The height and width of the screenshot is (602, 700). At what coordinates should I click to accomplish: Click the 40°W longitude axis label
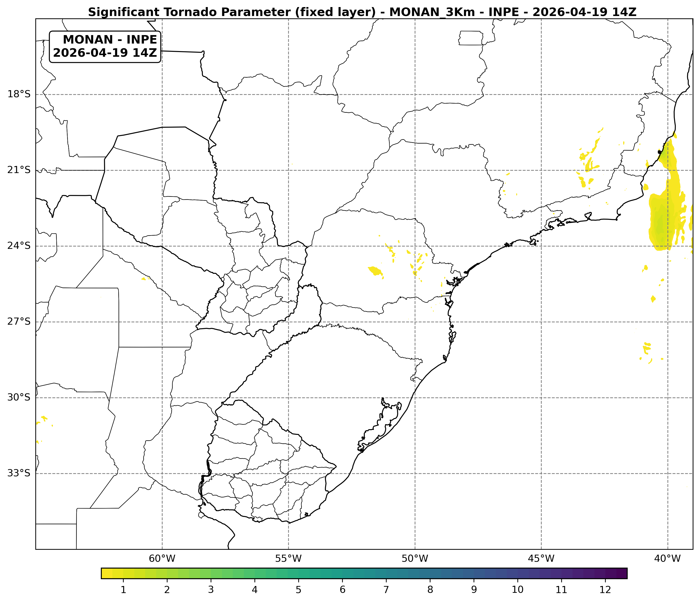coord(667,559)
